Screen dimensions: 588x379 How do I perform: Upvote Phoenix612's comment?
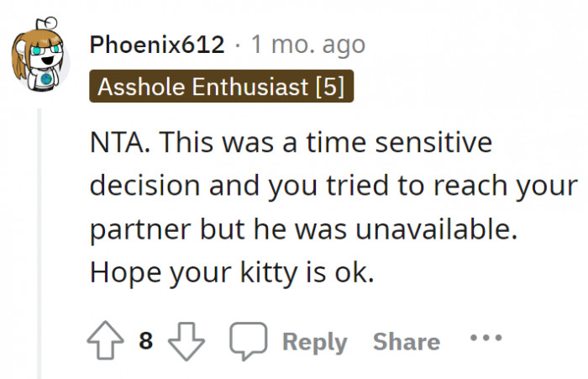pyautogui.click(x=103, y=341)
